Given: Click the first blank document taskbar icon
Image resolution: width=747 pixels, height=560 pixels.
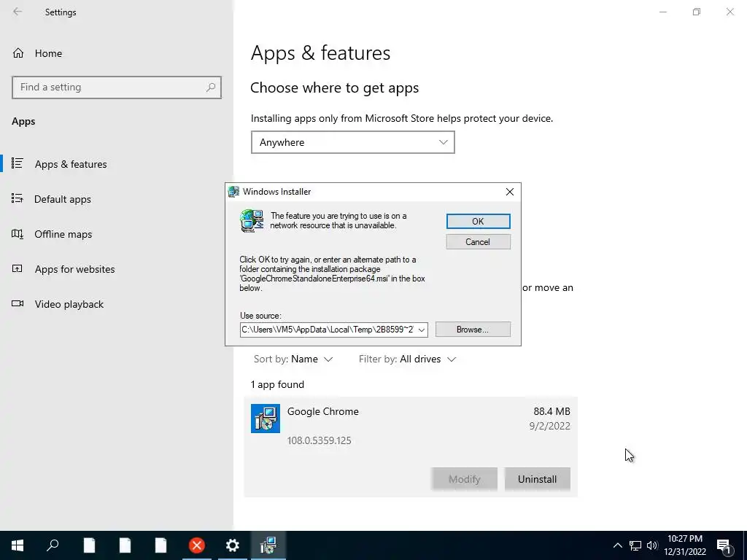Looking at the screenshot, I should (x=89, y=545).
